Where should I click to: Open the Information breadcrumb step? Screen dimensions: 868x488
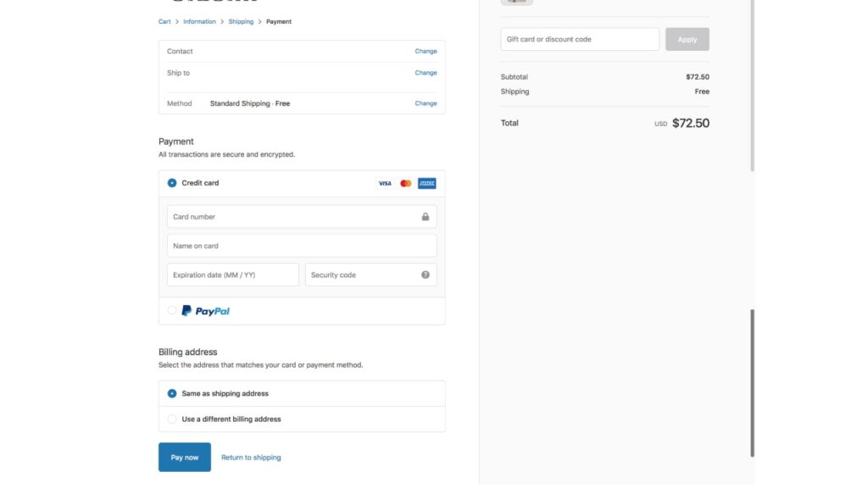(x=199, y=21)
